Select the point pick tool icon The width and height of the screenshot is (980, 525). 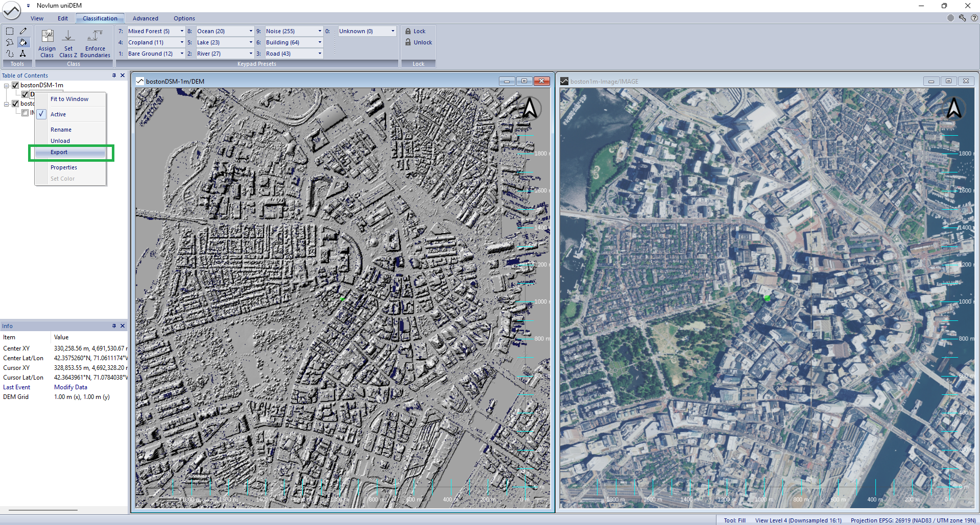coord(23,54)
